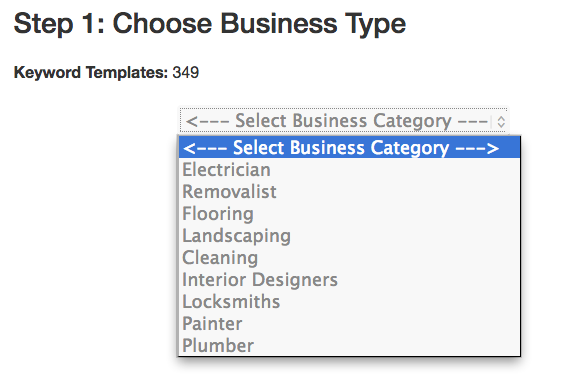Image resolution: width=561 pixels, height=383 pixels.
Task: Click the up-down stepper icon on category select
Action: (x=501, y=121)
